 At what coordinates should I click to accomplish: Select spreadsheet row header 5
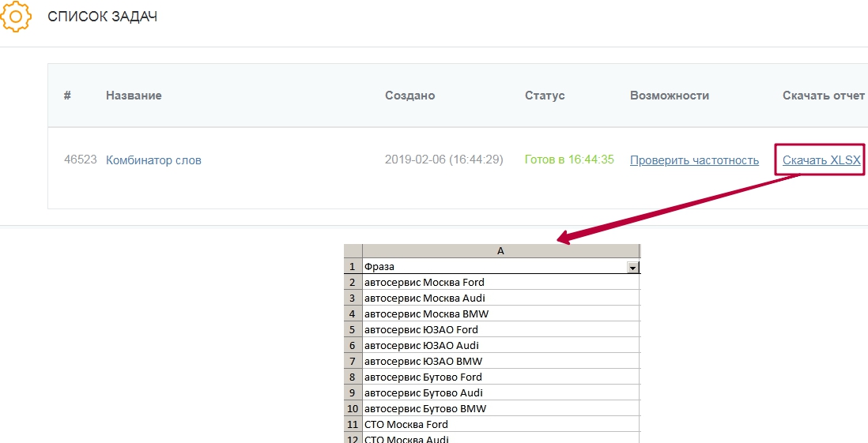tap(353, 329)
